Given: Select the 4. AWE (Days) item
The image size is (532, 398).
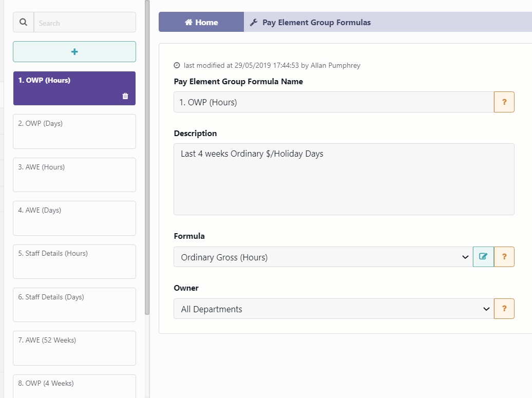Looking at the screenshot, I should point(74,218).
